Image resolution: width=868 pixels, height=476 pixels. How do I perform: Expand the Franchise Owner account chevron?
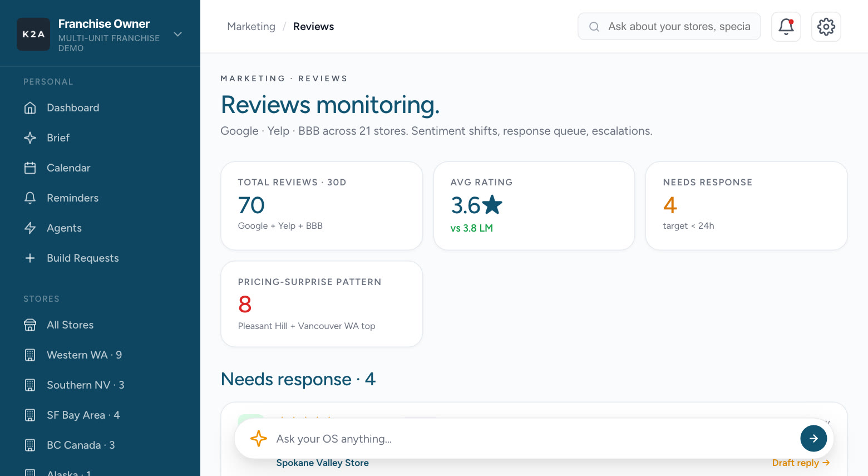point(178,34)
